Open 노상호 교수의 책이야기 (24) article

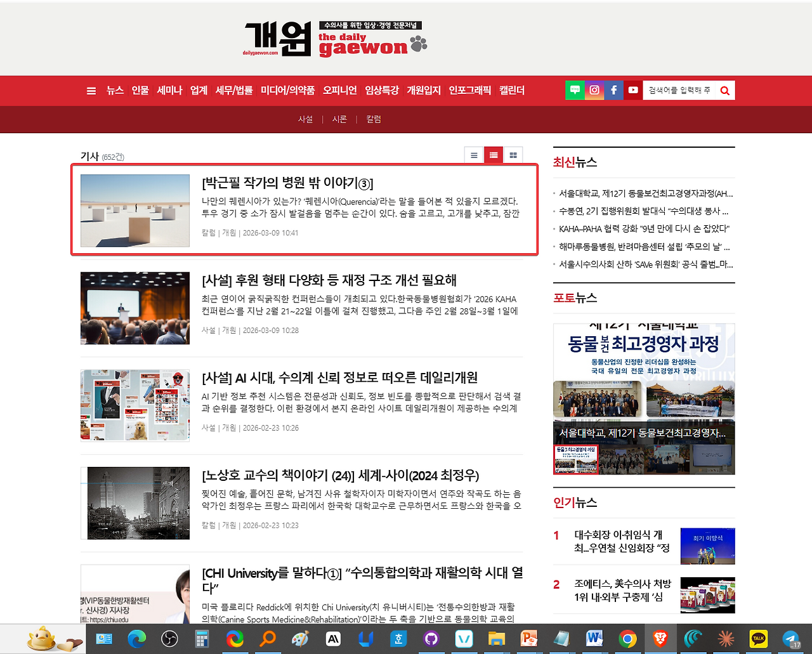(x=341, y=476)
